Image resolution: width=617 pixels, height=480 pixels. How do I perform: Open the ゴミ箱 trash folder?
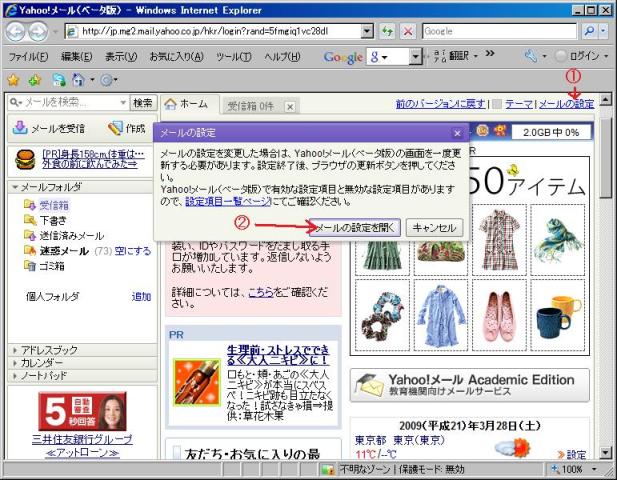[x=52, y=266]
